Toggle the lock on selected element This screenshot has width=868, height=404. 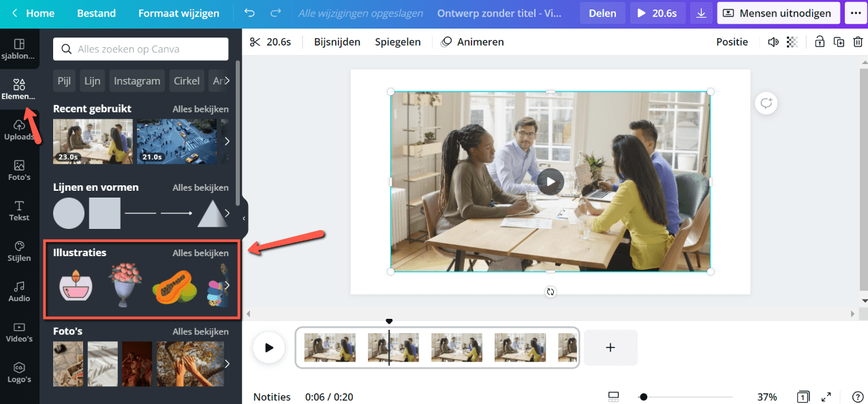tap(820, 42)
